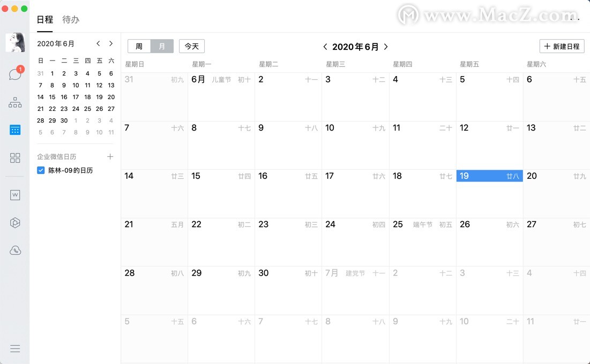Select highlighted June 19 cell
The image size is (590, 364).
(x=490, y=194)
